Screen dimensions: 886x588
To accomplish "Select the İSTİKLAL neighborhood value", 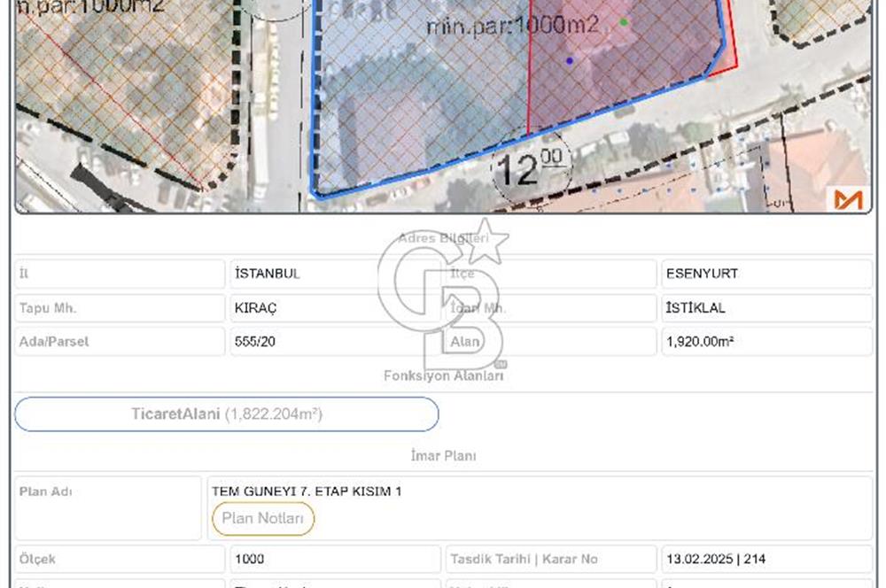I will [x=696, y=308].
